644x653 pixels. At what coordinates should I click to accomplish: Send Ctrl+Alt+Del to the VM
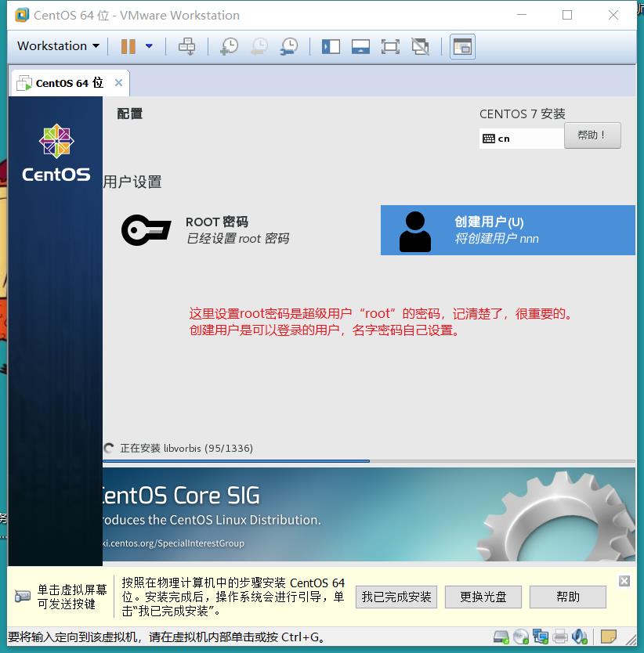tap(186, 46)
